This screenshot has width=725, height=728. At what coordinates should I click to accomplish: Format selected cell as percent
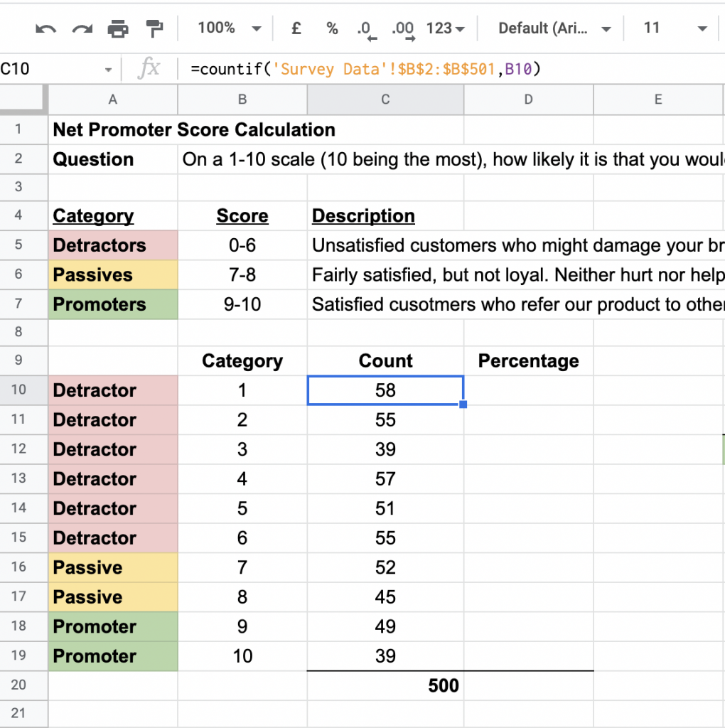click(x=331, y=28)
